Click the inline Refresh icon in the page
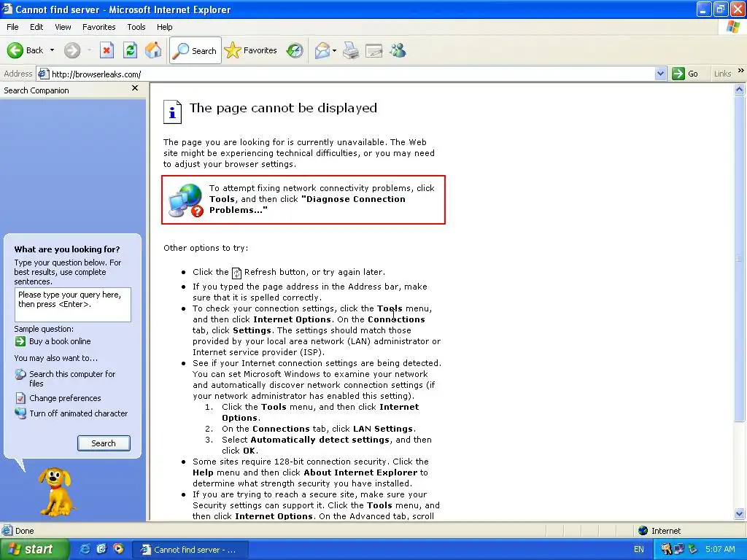The image size is (747, 560). pos(236,273)
